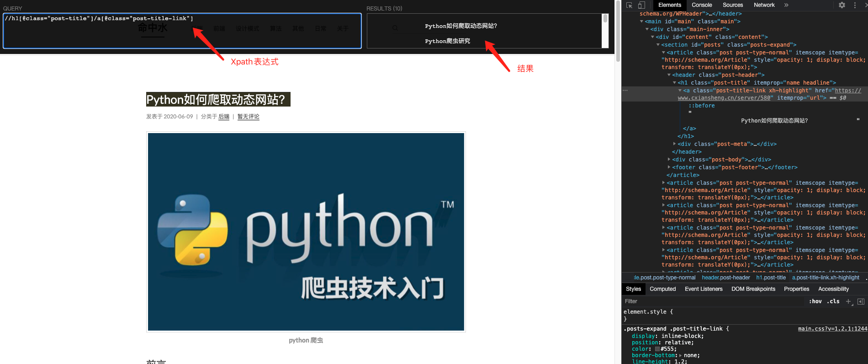Viewport: 868px width, 364px height.
Task: Open the post title 'Python如何爬取动态网站?'
Action: coord(218,100)
